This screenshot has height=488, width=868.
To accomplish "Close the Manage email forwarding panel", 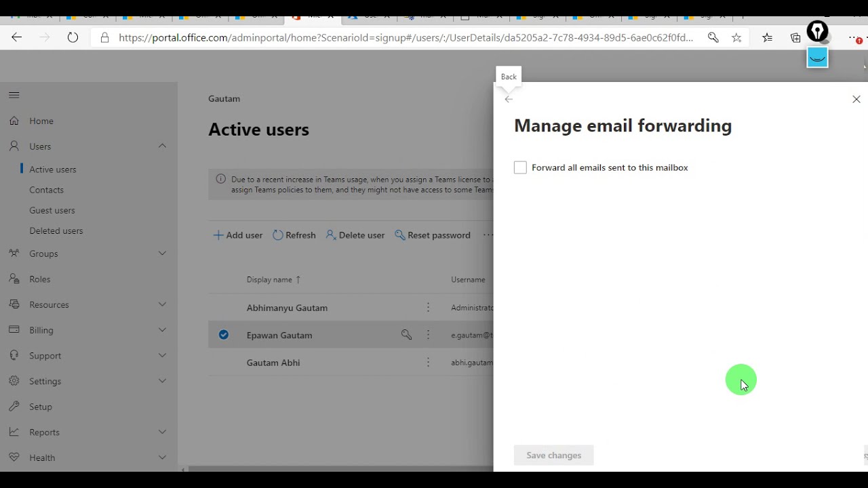I will pyautogui.click(x=856, y=99).
